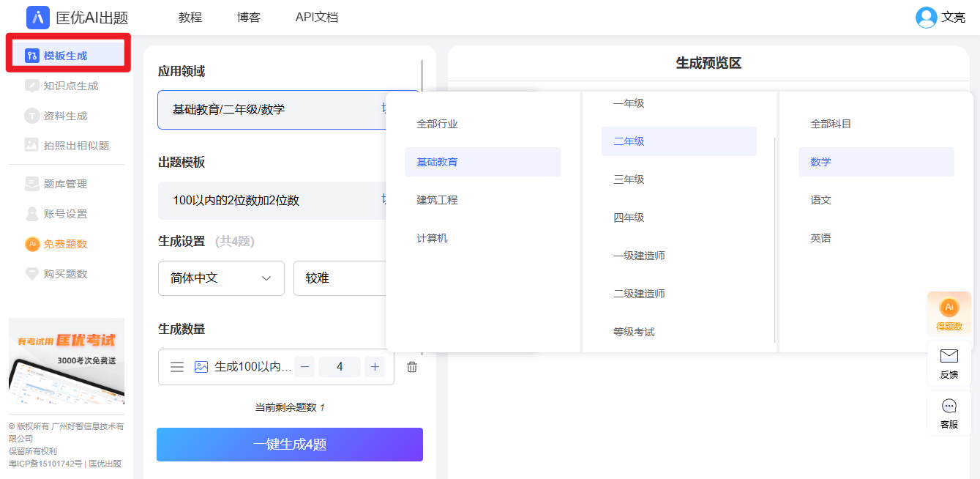Click the 匡优出题 footer link
The height and width of the screenshot is (479, 980).
pyautogui.click(x=103, y=464)
